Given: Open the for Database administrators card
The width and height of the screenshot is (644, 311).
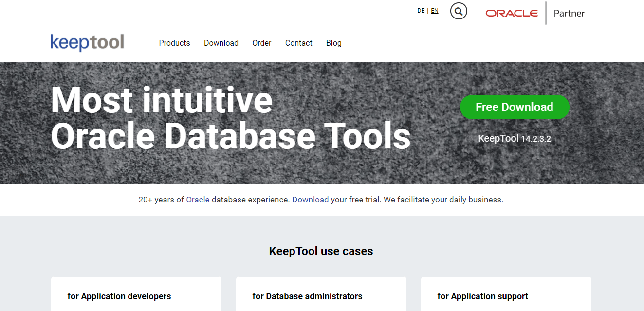Looking at the screenshot, I should point(321,294).
